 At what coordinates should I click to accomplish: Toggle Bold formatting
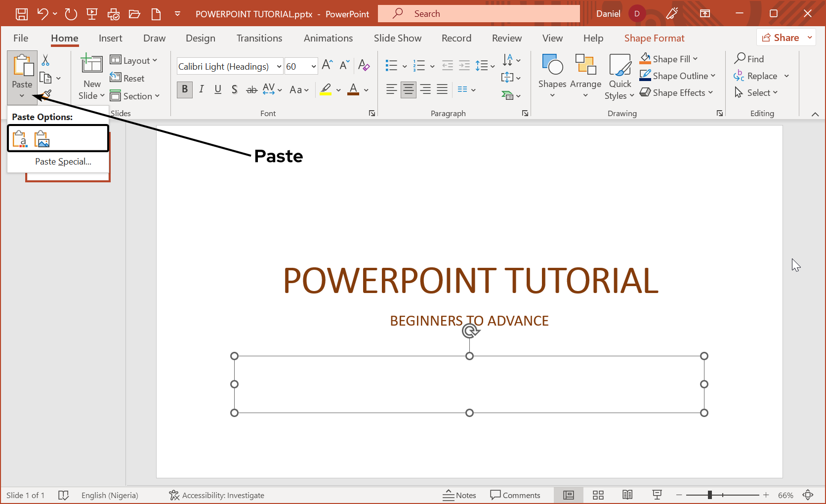coord(185,89)
